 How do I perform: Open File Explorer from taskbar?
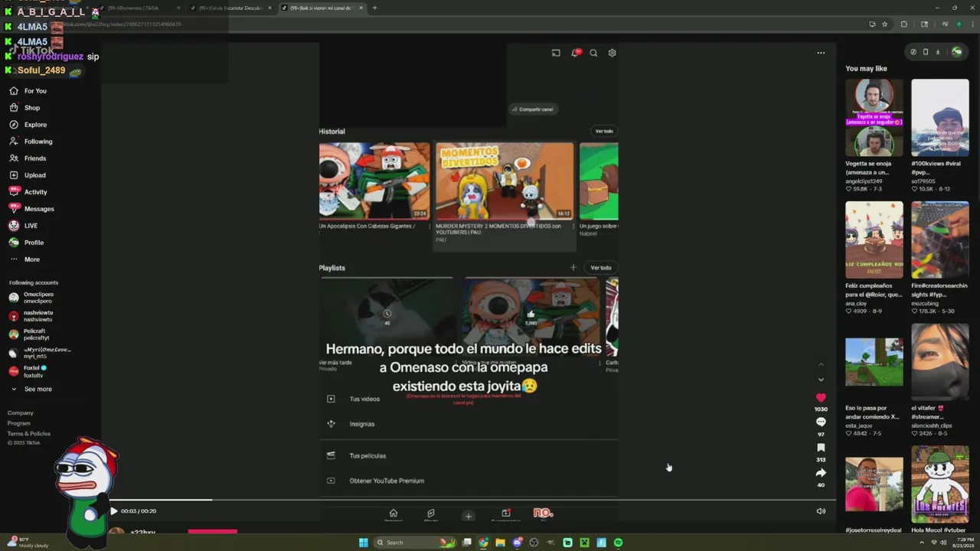coord(500,543)
